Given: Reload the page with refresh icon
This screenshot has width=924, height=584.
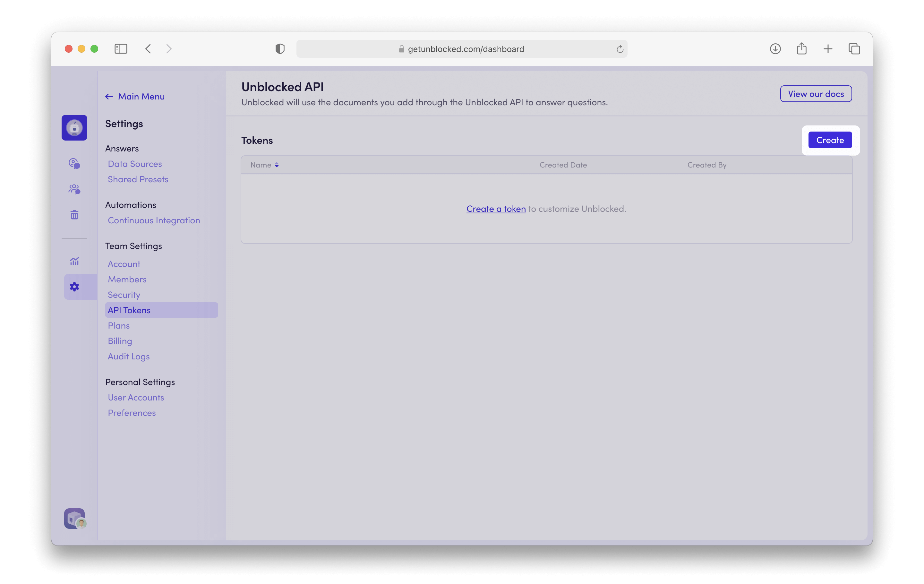Looking at the screenshot, I should (x=620, y=49).
